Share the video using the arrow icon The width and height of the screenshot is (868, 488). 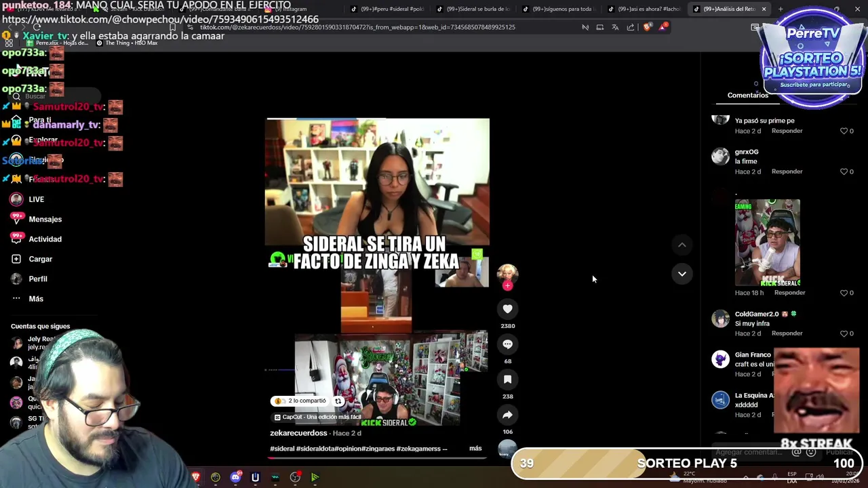coord(507,415)
